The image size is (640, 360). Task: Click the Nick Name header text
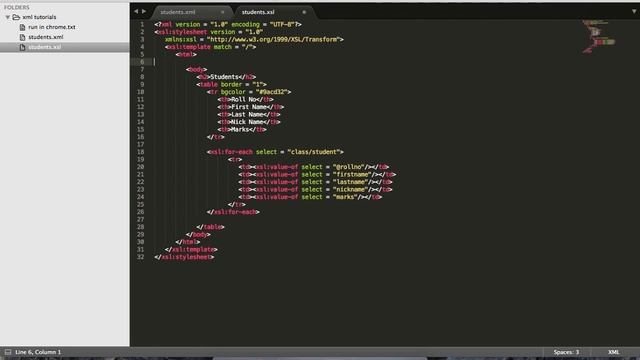pyautogui.click(x=248, y=122)
